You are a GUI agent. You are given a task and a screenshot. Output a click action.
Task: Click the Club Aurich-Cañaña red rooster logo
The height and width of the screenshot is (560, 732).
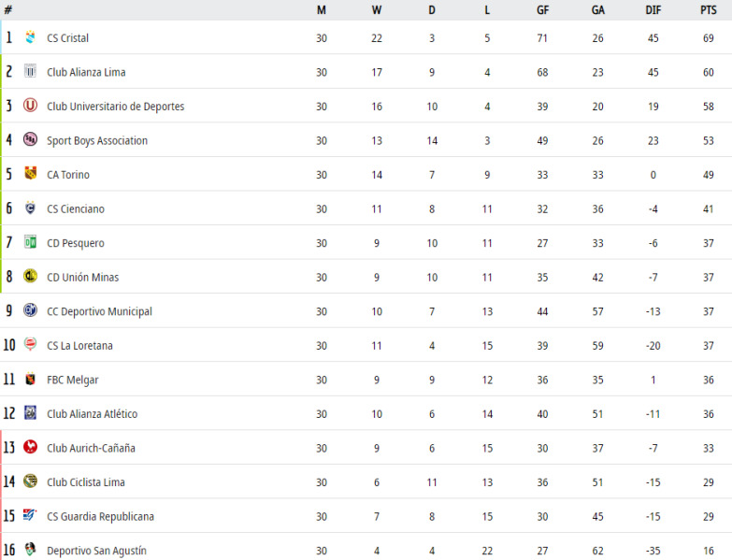[30, 447]
